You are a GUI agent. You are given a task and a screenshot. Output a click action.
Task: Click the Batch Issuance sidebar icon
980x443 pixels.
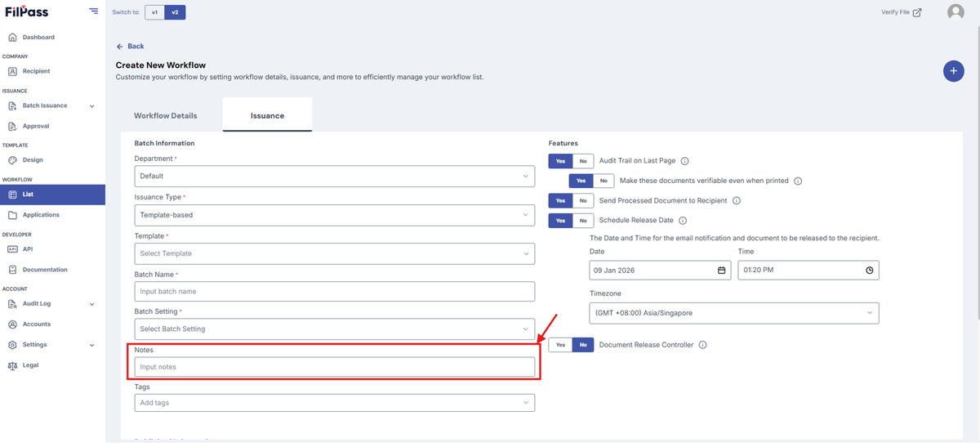(12, 105)
